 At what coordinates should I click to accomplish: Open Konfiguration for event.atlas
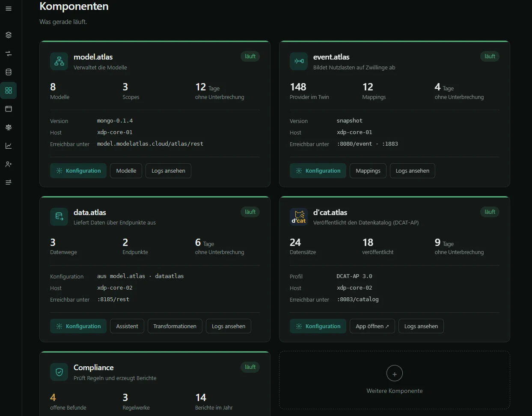pos(318,171)
